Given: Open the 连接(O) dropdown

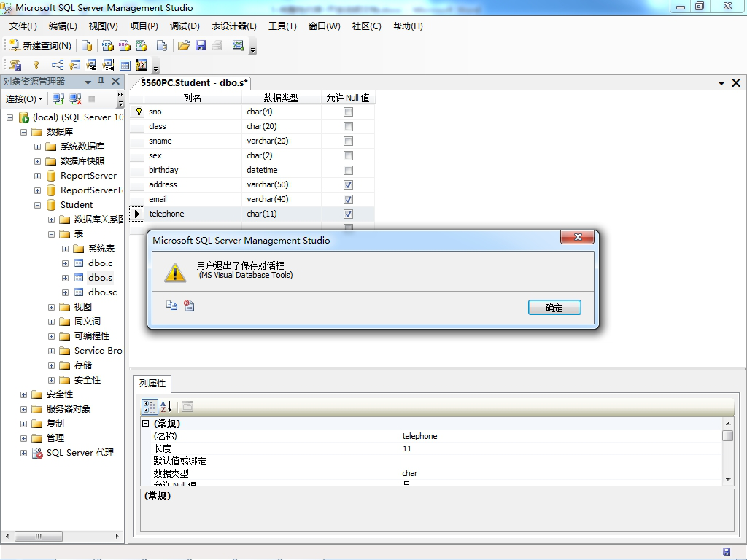Looking at the screenshot, I should [x=24, y=99].
